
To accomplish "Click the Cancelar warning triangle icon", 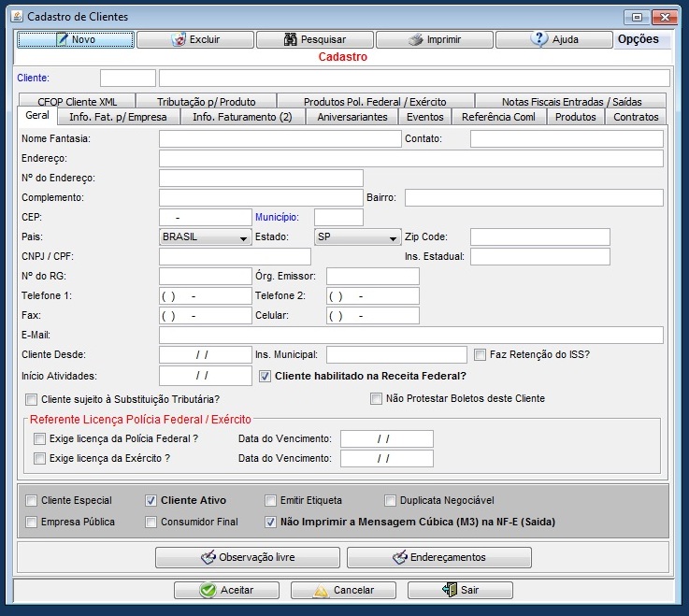I will [321, 591].
